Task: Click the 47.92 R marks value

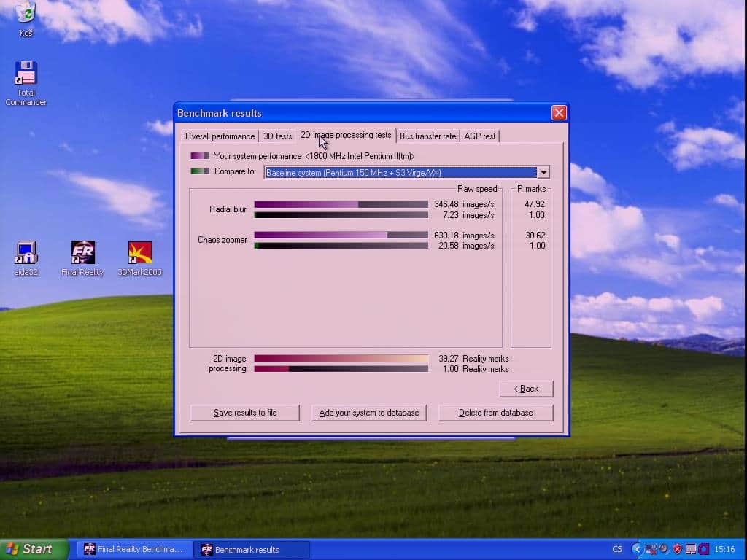Action: point(535,204)
